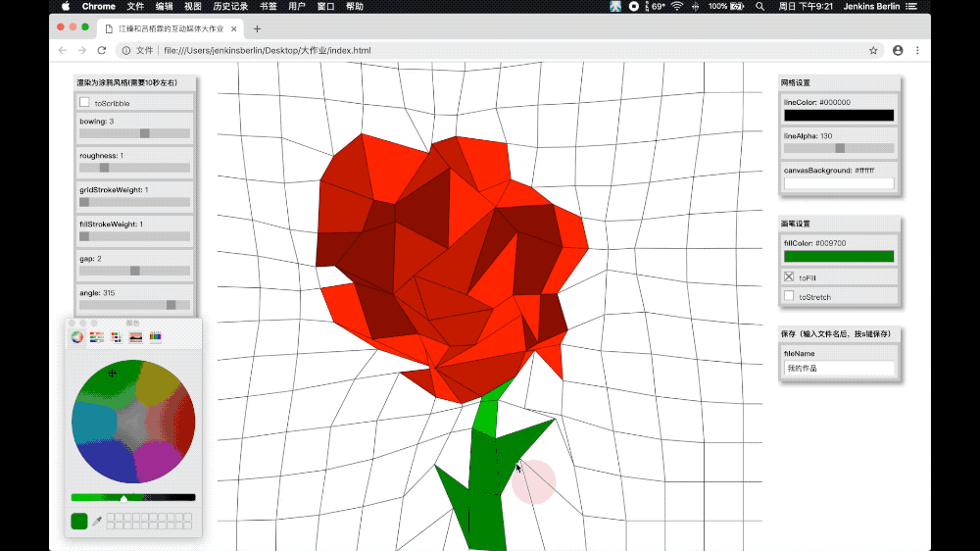Screen dimensions: 980x551
Task: Open the Chrome user profile icon
Action: (x=898, y=51)
